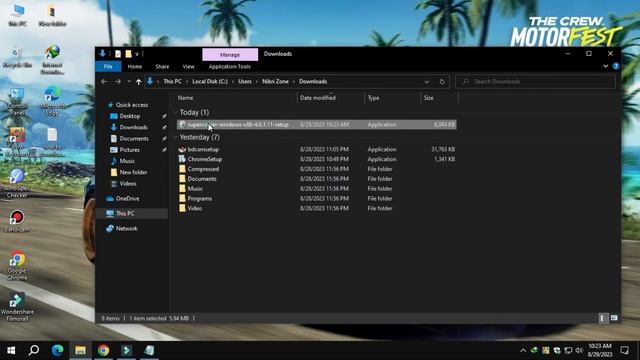Image resolution: width=640 pixels, height=360 pixels.
Task: Show hidden system tray icons
Action: 523,350
